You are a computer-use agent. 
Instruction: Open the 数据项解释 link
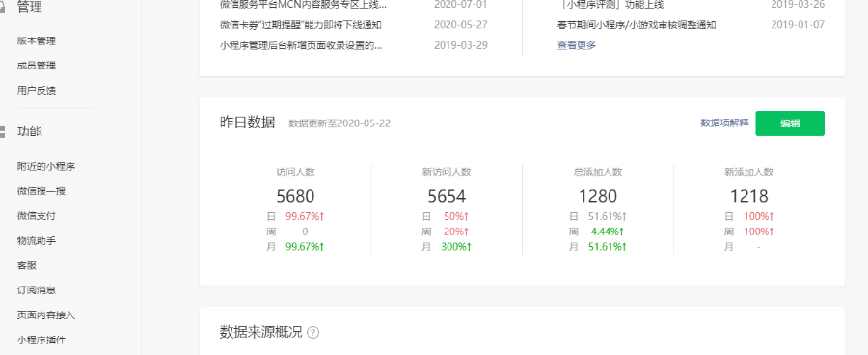click(x=724, y=123)
